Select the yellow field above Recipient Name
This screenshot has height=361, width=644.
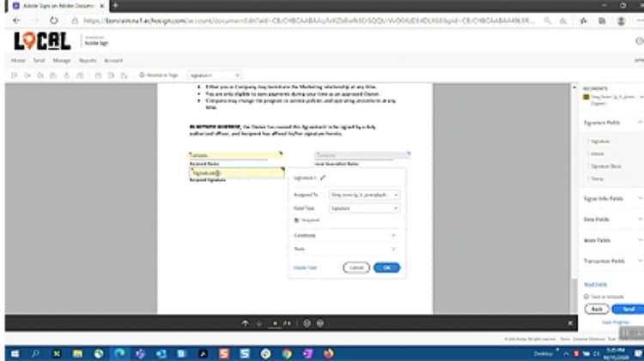(x=235, y=155)
